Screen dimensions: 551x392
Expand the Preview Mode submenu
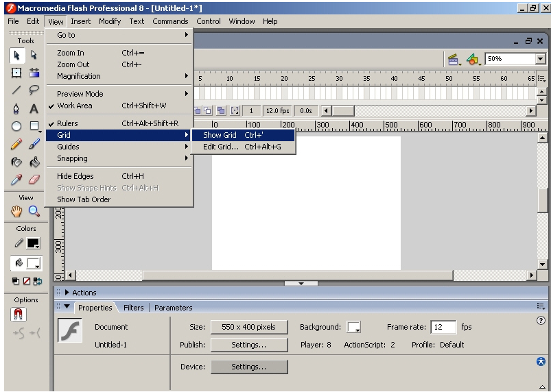(x=119, y=94)
